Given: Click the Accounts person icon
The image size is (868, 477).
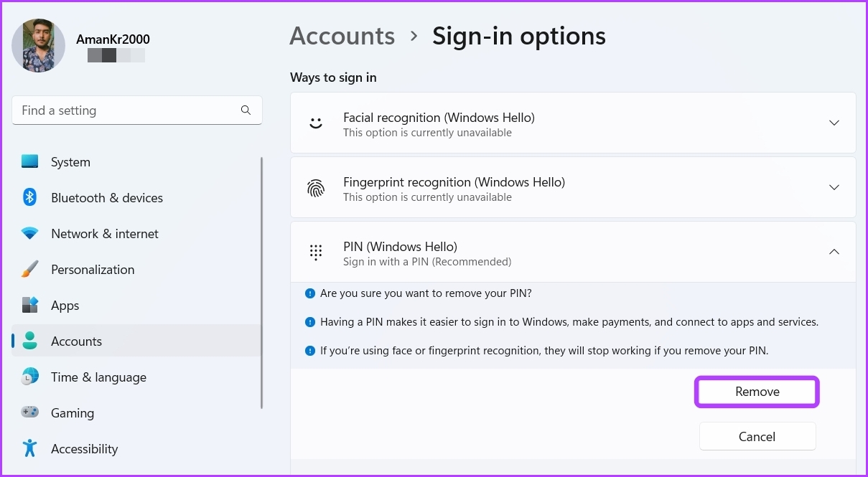Looking at the screenshot, I should (x=29, y=341).
